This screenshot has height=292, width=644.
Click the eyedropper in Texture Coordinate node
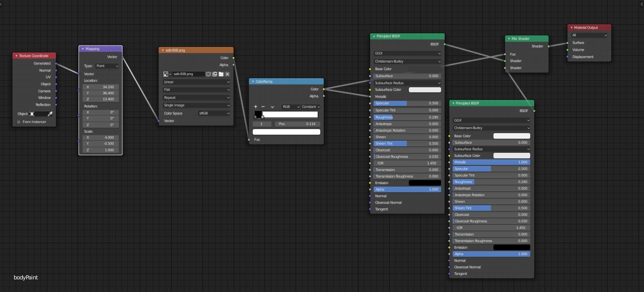point(50,114)
